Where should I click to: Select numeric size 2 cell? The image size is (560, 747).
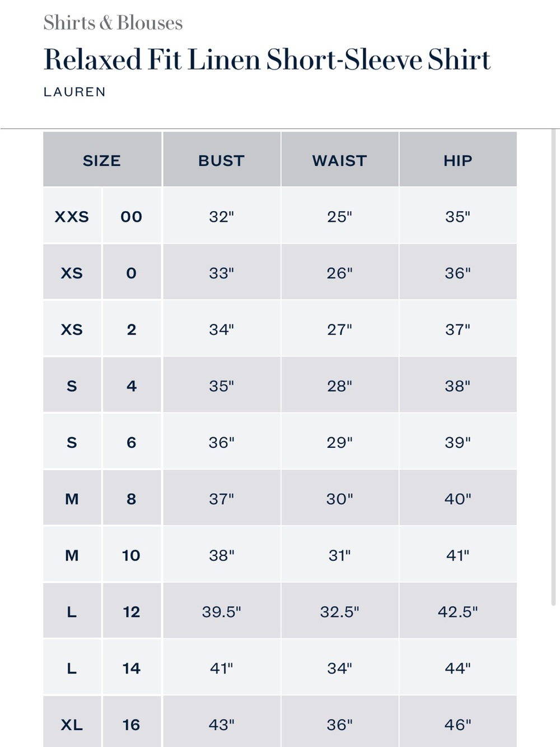point(132,329)
